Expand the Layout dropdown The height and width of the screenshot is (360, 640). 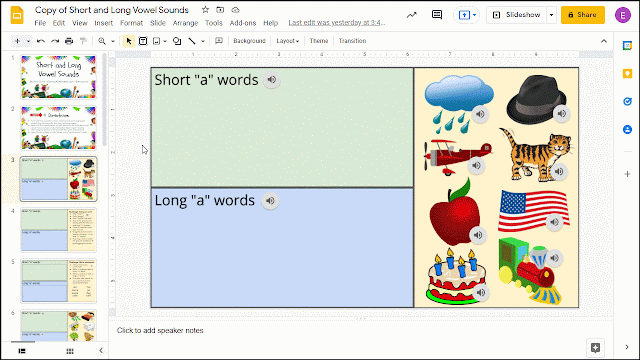click(287, 41)
